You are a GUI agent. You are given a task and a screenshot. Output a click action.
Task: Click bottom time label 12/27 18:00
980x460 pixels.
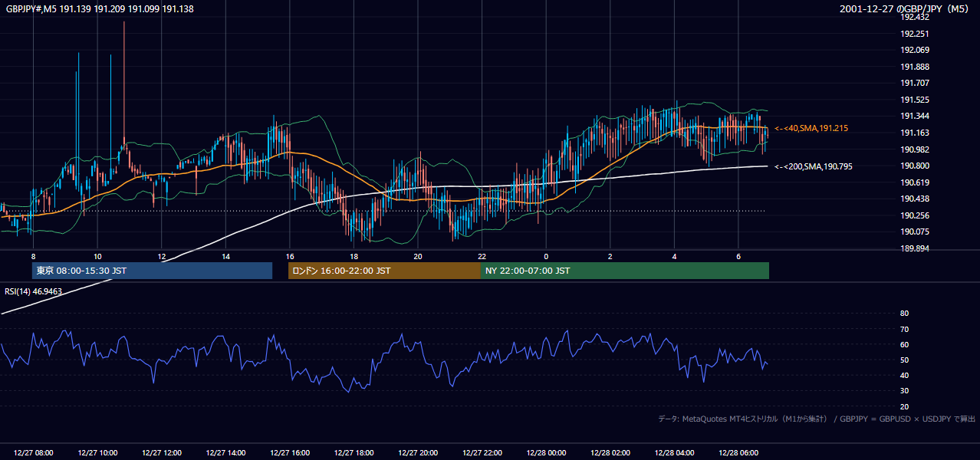click(x=354, y=453)
